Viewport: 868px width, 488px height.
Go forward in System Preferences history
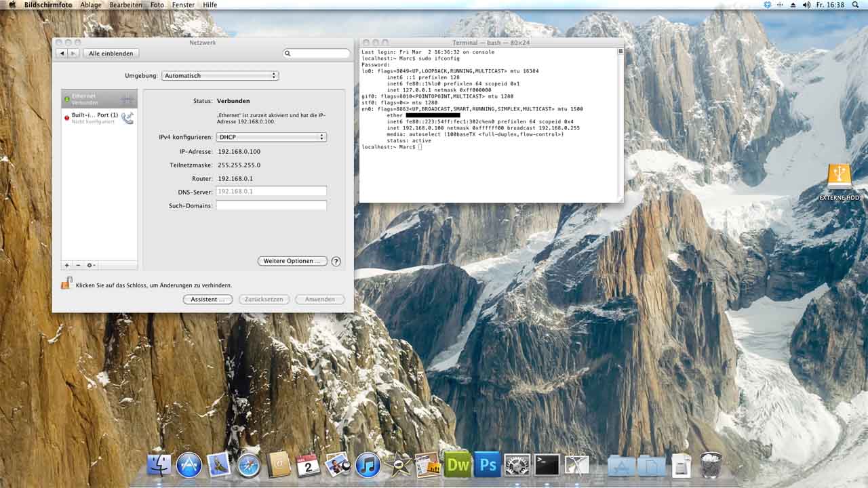coord(73,53)
